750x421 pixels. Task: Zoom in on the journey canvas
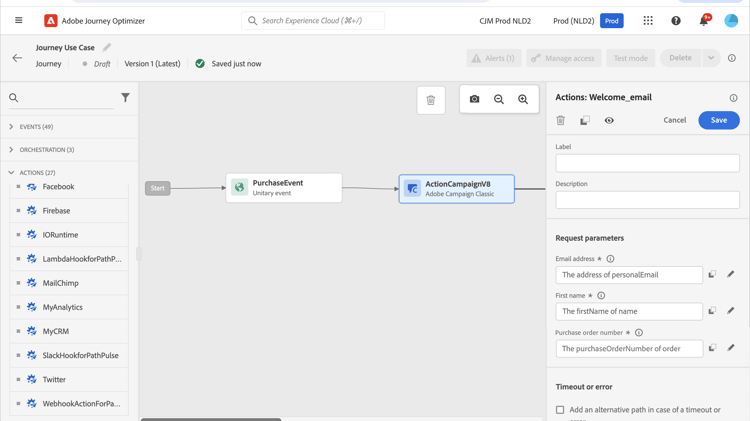[523, 99]
